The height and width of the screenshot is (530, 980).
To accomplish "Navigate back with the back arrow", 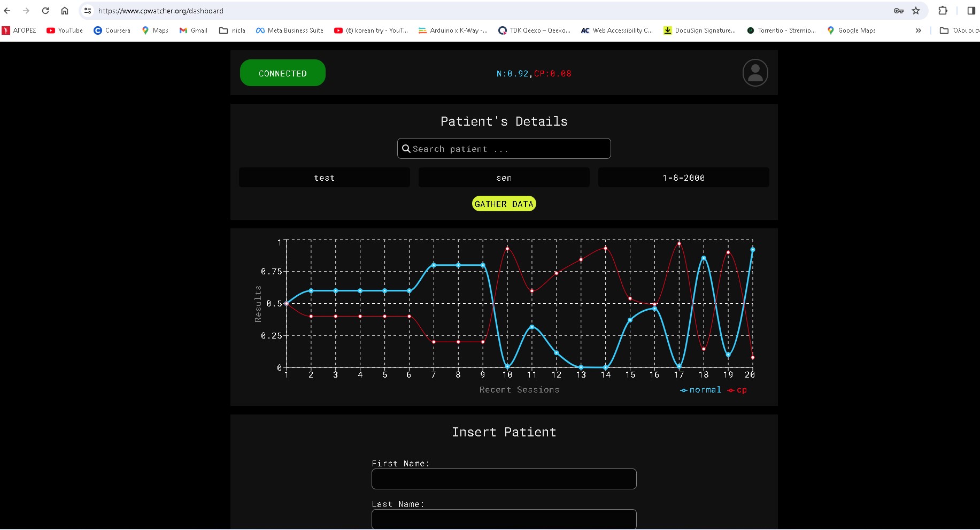I will click(7, 11).
